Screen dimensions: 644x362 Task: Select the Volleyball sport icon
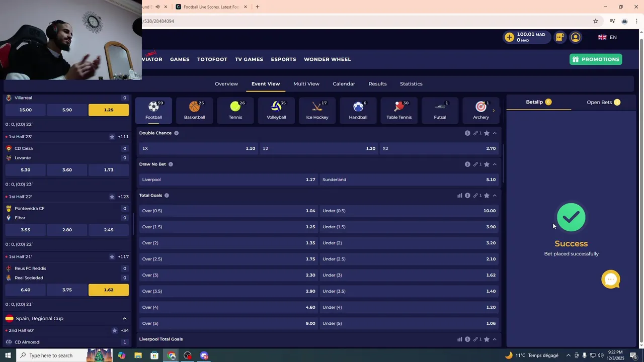click(x=276, y=110)
